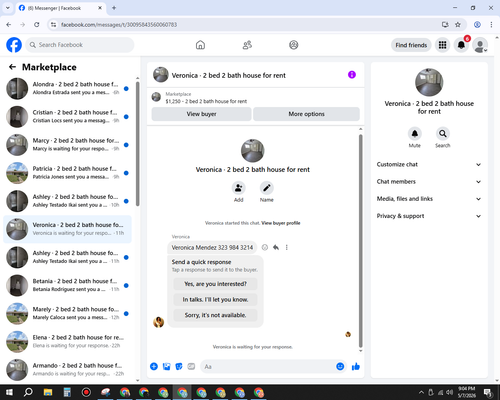Image resolution: width=500 pixels, height=400 pixels.
Task: Open the account profile avatar menu
Action: 480,45
